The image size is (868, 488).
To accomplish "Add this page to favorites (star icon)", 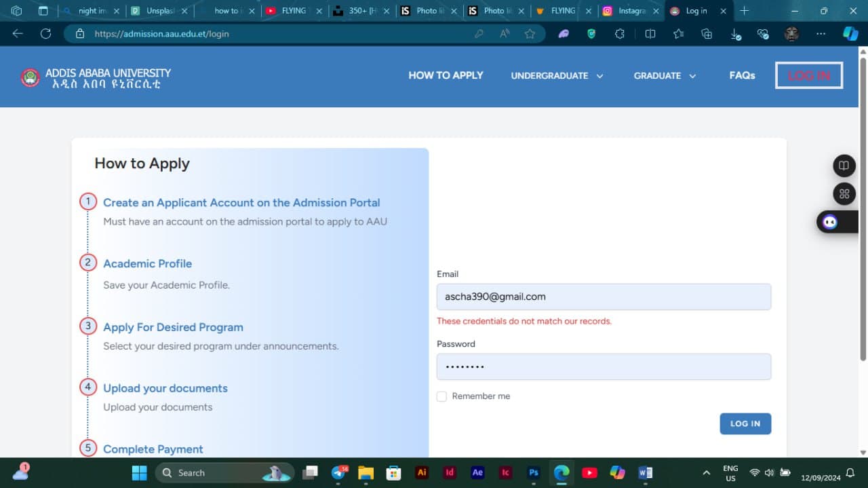I will tap(530, 34).
